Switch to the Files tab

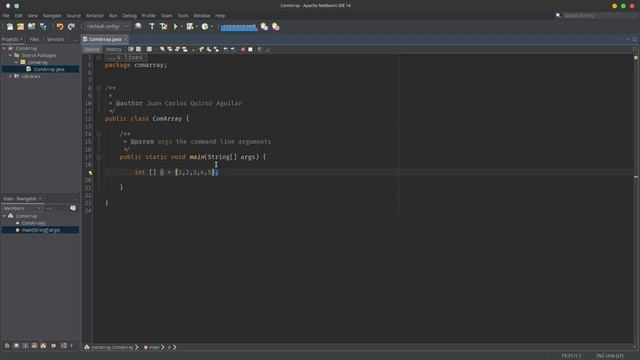point(34,40)
